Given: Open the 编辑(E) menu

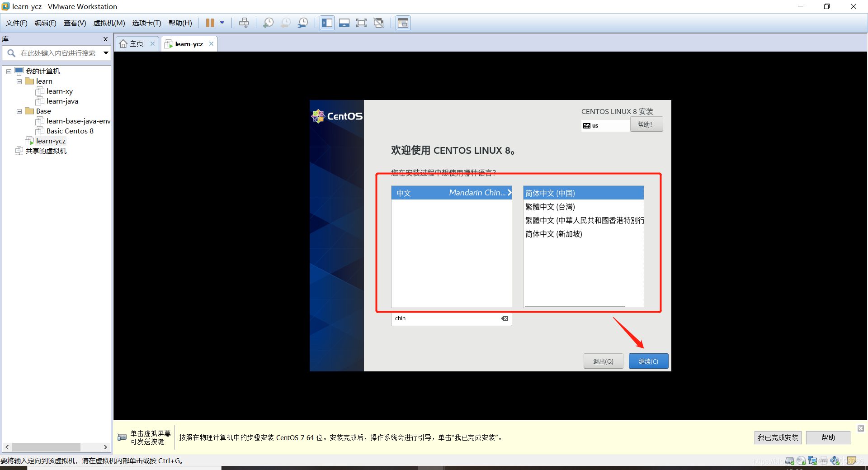Looking at the screenshot, I should click(x=46, y=23).
